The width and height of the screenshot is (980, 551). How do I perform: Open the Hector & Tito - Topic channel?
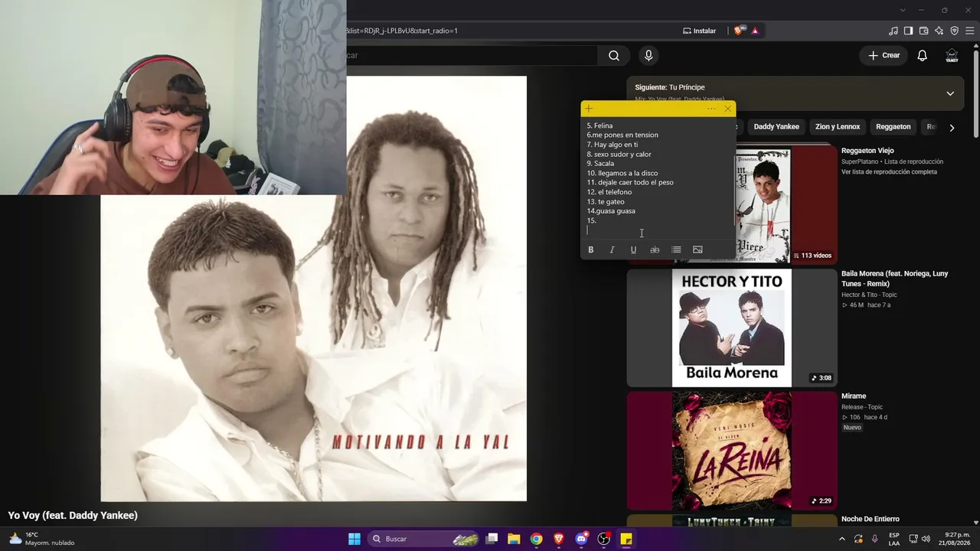pyautogui.click(x=869, y=295)
